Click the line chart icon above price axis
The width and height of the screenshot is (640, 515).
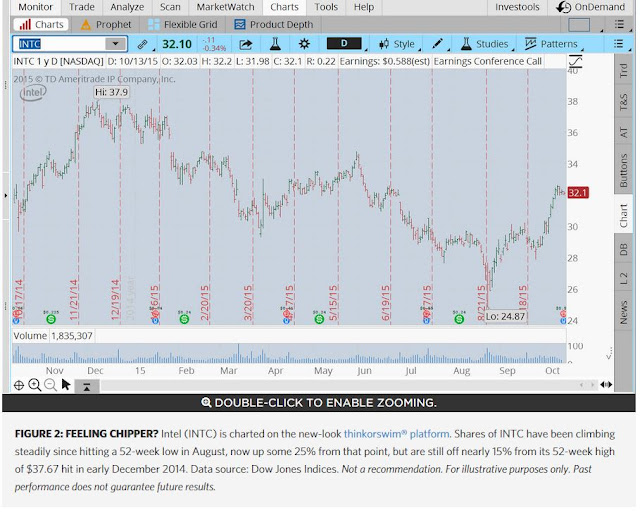(575, 61)
